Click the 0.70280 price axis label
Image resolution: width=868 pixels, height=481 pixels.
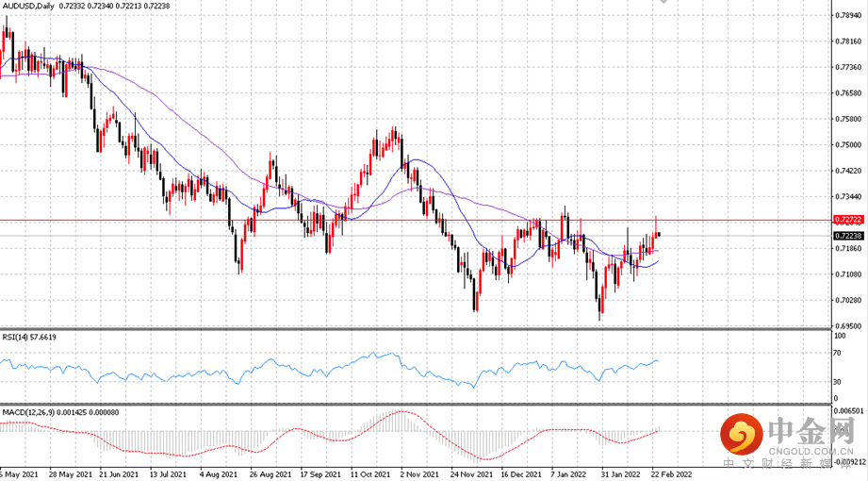click(848, 300)
